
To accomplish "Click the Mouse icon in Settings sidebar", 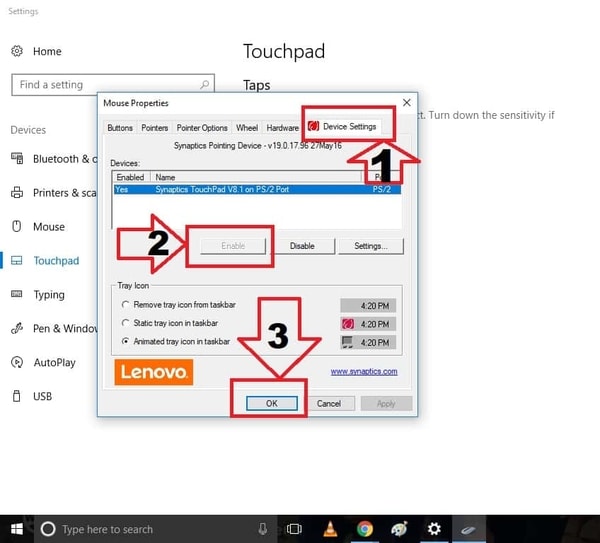I will click(17, 226).
